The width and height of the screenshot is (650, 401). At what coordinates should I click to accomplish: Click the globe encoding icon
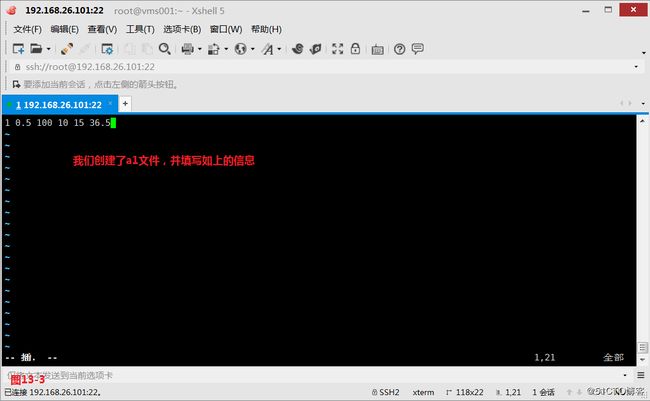pyautogui.click(x=240, y=49)
